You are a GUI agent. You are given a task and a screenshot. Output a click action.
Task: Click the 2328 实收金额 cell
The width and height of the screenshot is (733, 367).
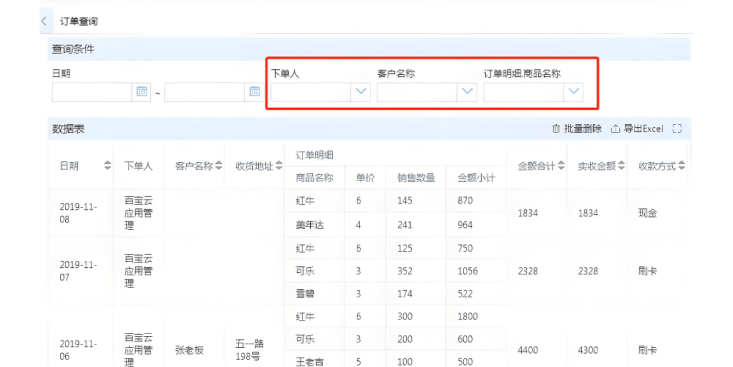(588, 271)
